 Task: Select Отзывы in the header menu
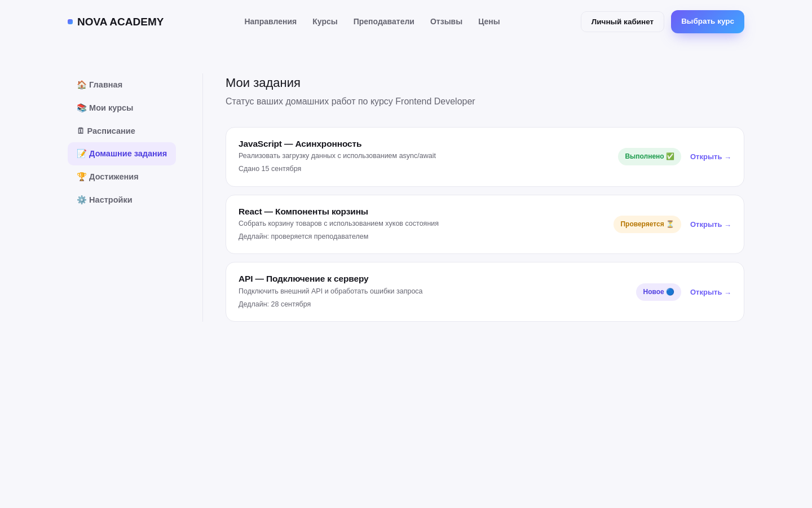[446, 21]
